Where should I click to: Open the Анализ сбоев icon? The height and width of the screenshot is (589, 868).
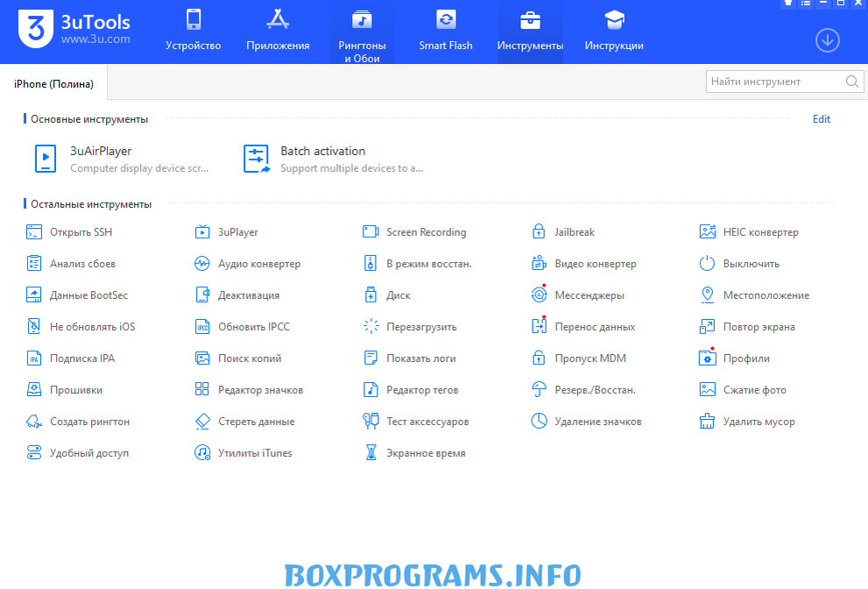point(34,264)
